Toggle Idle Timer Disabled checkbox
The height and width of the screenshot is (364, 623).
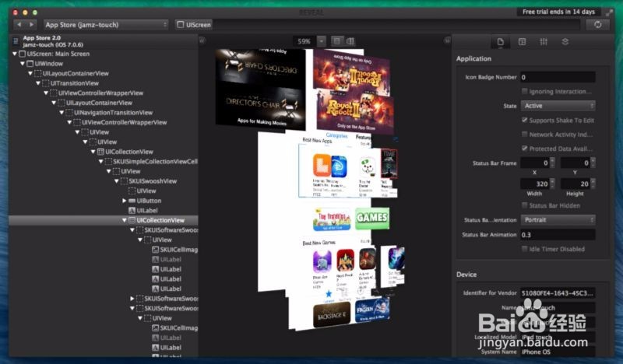524,249
